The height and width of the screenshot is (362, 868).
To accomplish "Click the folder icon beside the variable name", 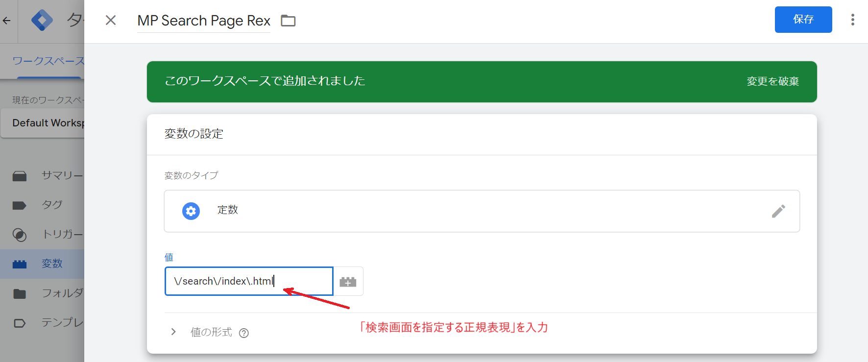I will 288,21.
